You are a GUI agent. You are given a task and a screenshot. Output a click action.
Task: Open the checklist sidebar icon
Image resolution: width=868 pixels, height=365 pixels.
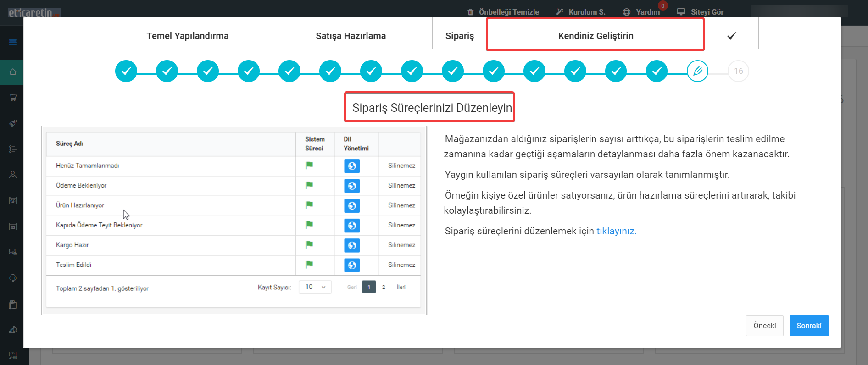click(13, 149)
